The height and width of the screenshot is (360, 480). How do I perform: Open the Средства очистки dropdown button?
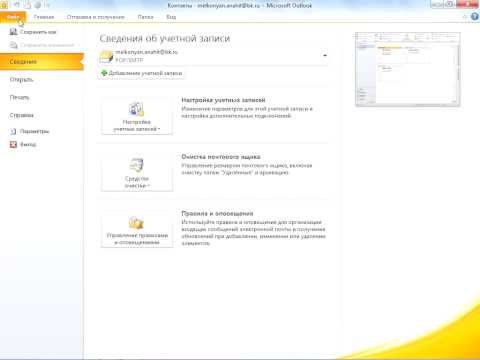click(137, 172)
